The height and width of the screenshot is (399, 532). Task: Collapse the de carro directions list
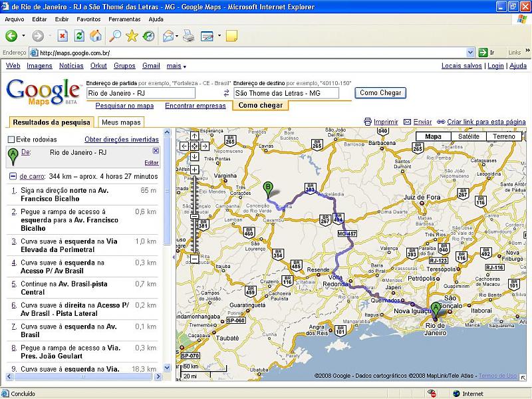coord(13,176)
